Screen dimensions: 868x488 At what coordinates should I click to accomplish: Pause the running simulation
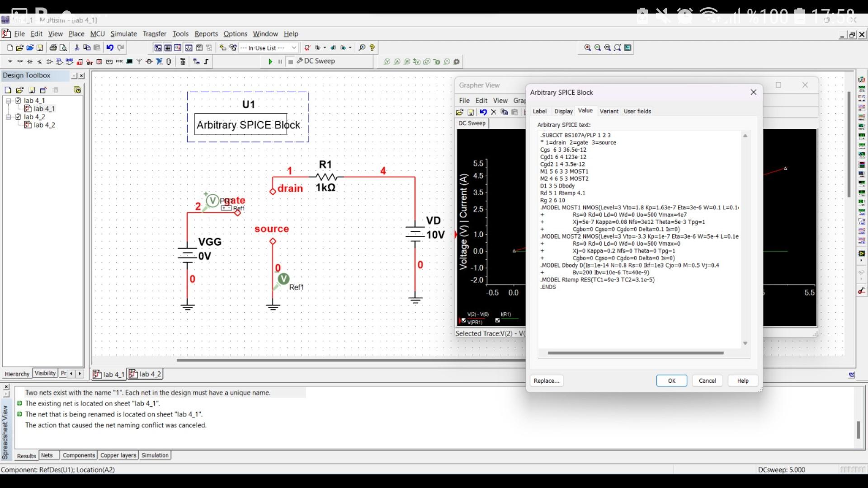280,61
